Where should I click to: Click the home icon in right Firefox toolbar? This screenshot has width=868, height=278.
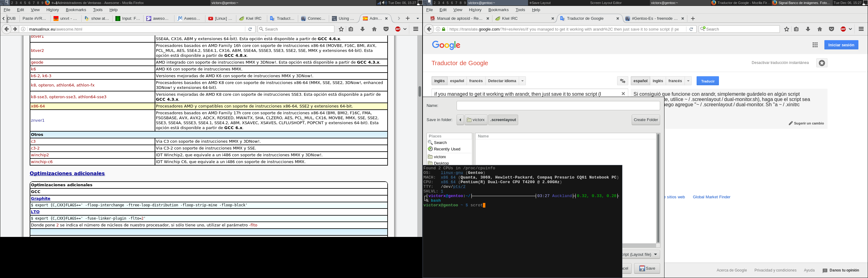pos(819,29)
